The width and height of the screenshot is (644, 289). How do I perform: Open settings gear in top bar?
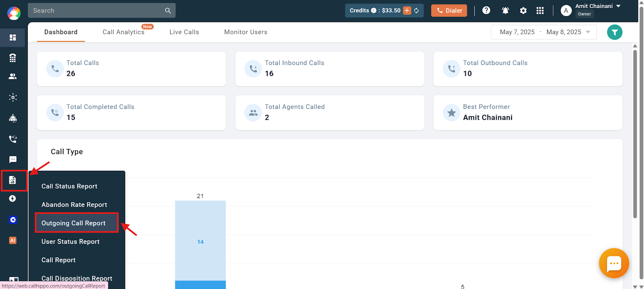[523, 10]
